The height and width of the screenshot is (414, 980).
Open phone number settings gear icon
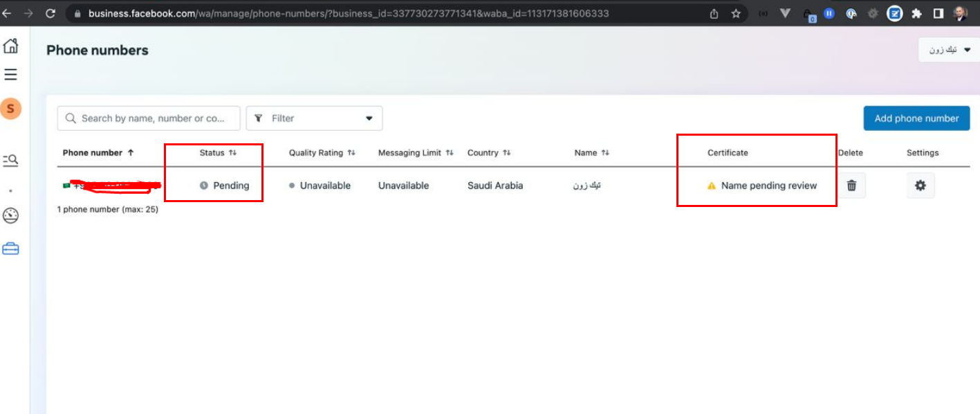920,186
